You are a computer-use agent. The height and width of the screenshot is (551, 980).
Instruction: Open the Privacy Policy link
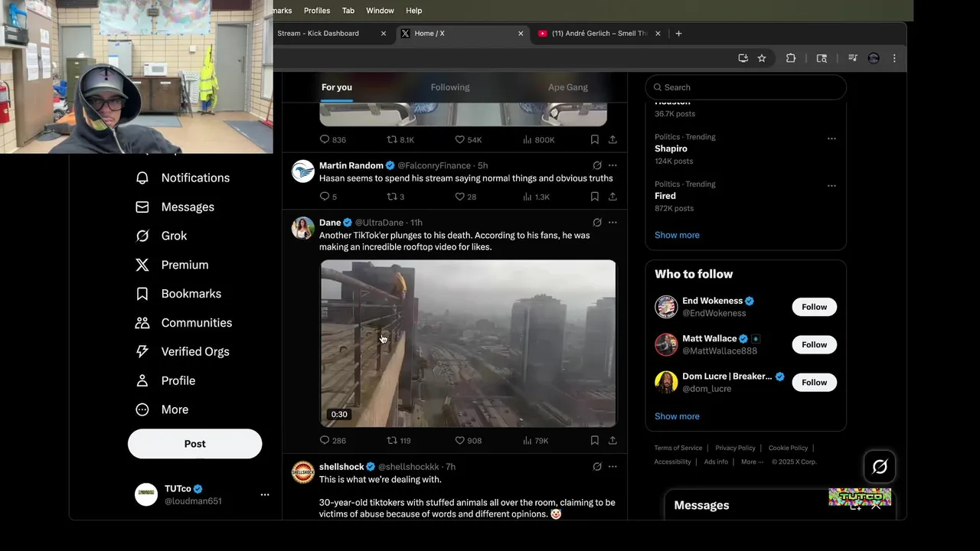[x=735, y=448]
